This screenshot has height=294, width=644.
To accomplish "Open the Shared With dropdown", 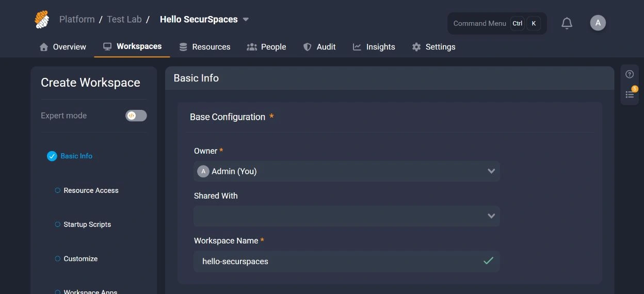I will (347, 216).
